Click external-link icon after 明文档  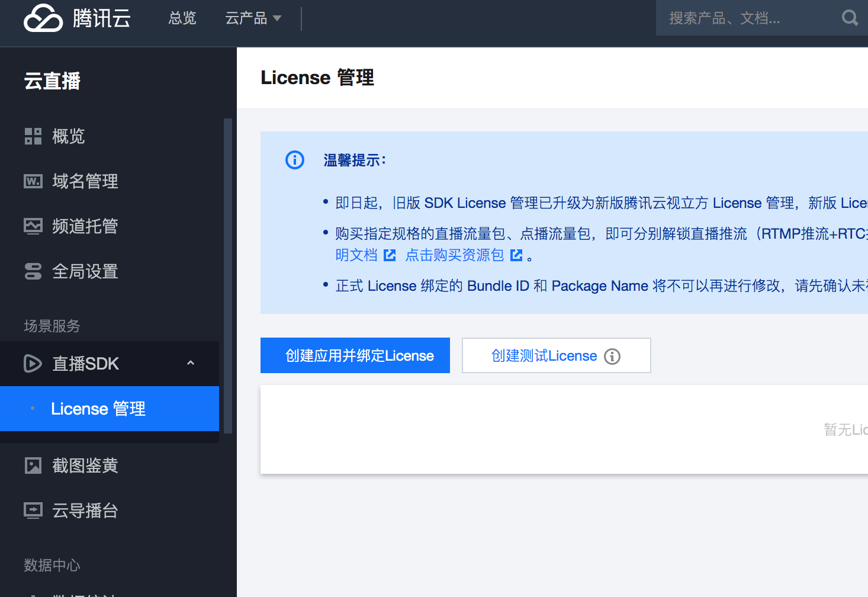(390, 255)
